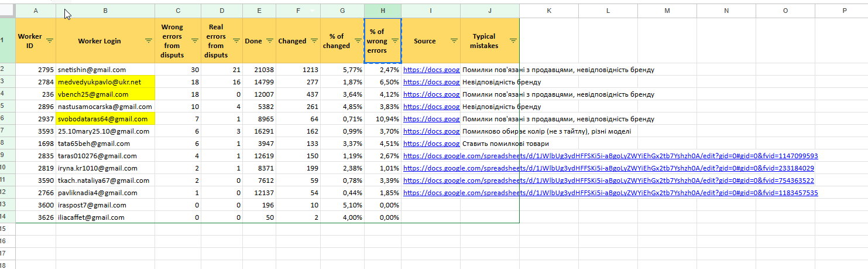Open filter for Worker Login column
This screenshot has height=269, width=868.
(x=149, y=41)
